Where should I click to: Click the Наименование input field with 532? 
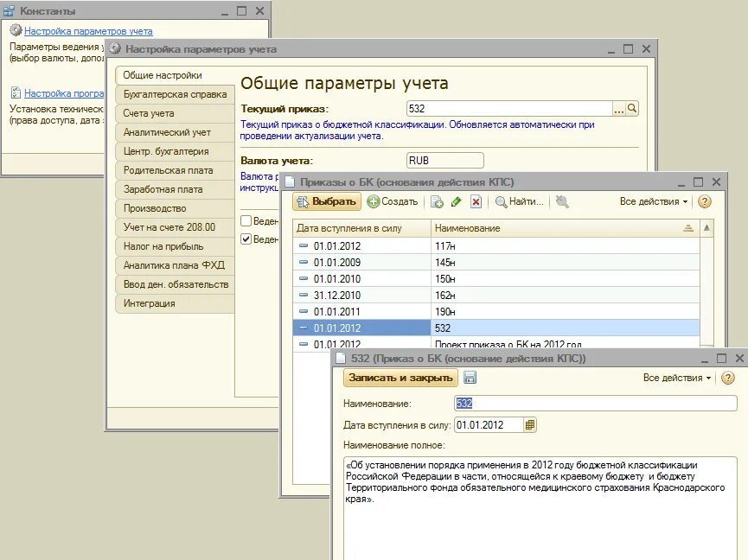(x=595, y=404)
